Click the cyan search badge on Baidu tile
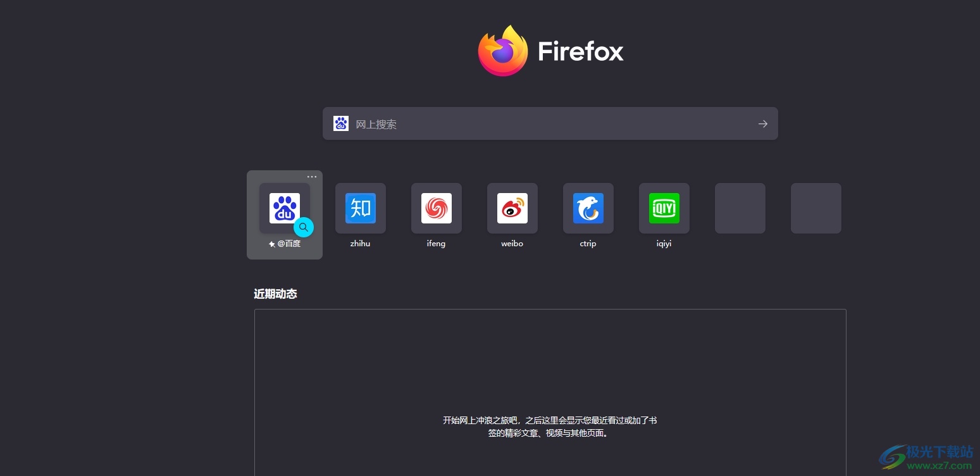The image size is (980, 476). coord(304,227)
